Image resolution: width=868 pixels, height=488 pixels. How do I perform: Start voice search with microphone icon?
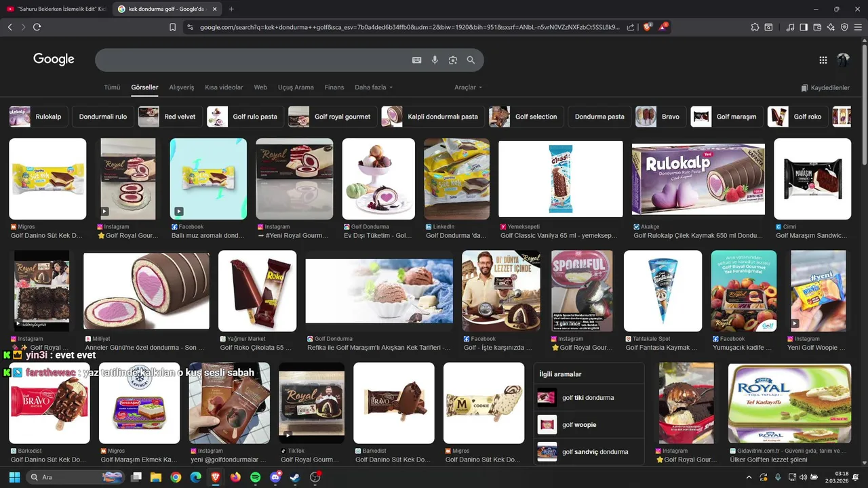435,60
